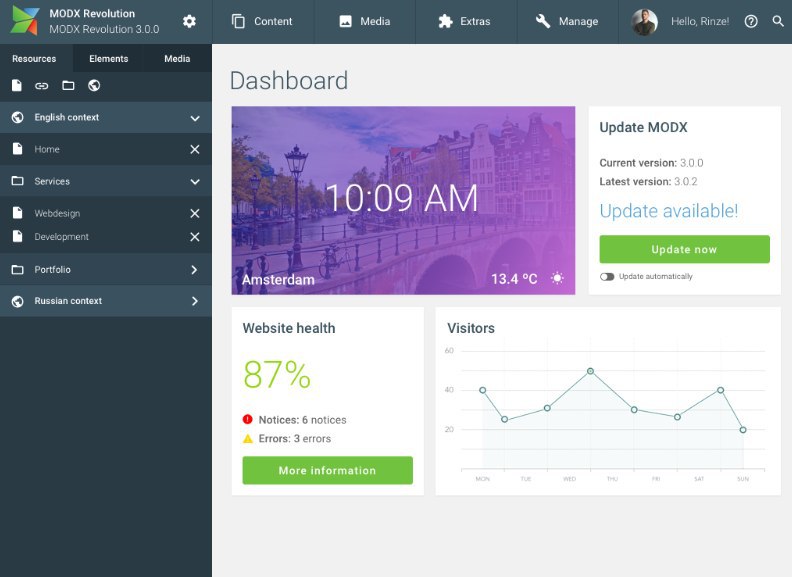Select the Development resource
The height and width of the screenshot is (577, 792).
point(106,236)
